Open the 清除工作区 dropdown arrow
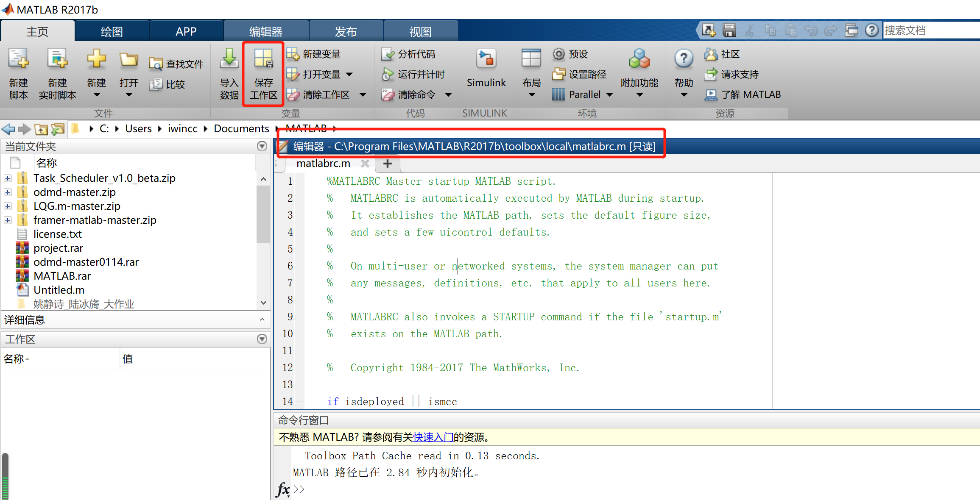980x500 pixels. pyautogui.click(x=363, y=94)
